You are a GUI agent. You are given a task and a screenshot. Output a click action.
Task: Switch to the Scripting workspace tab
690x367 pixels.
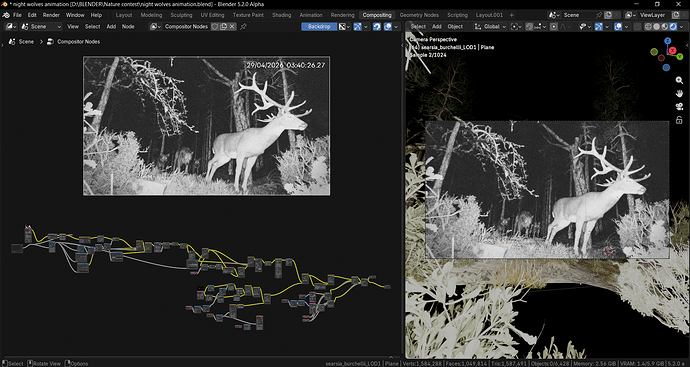(x=458, y=15)
